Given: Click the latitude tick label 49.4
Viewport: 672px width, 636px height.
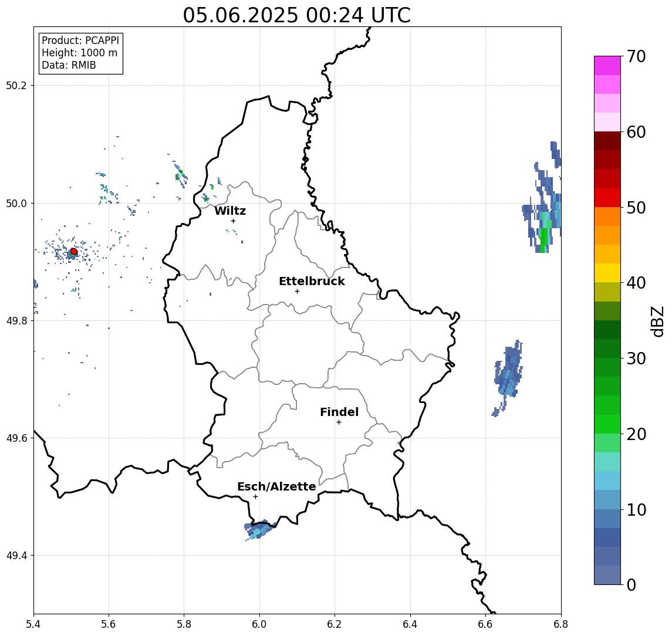Looking at the screenshot, I should [x=16, y=556].
